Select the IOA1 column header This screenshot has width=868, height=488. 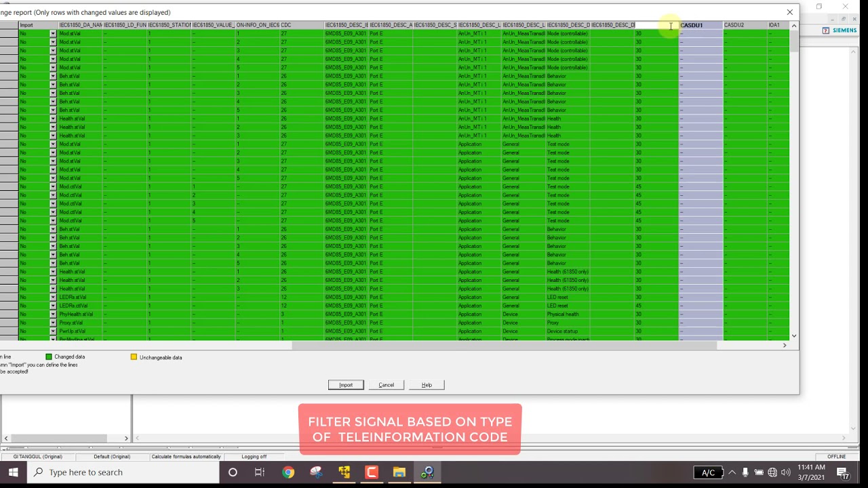click(778, 25)
